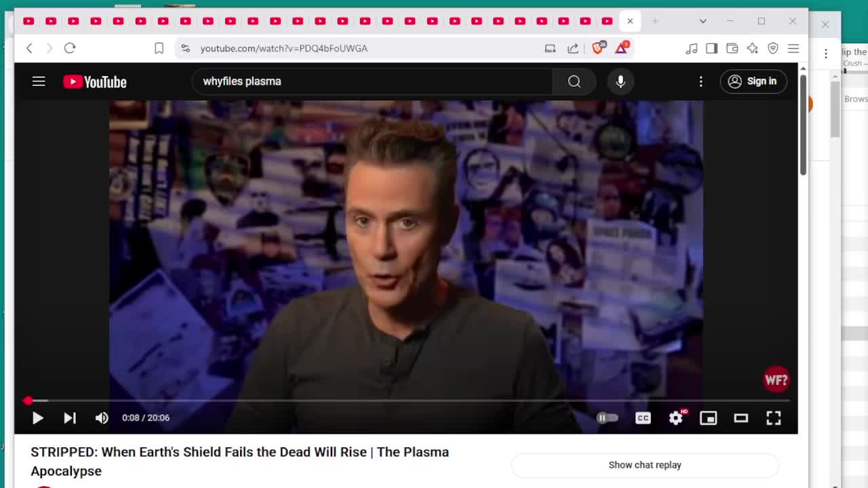Skip to the next video
The image size is (868, 488).
pos(70,418)
